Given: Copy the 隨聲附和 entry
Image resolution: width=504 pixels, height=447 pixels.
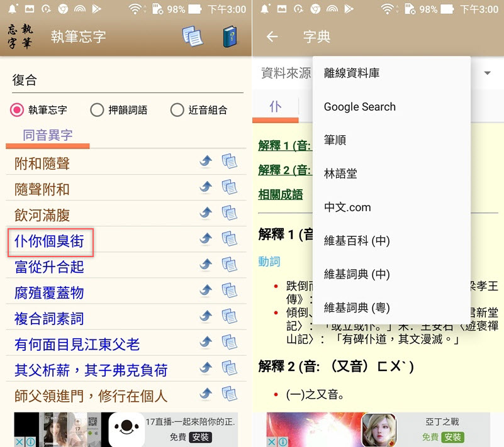Looking at the screenshot, I should point(229,187).
